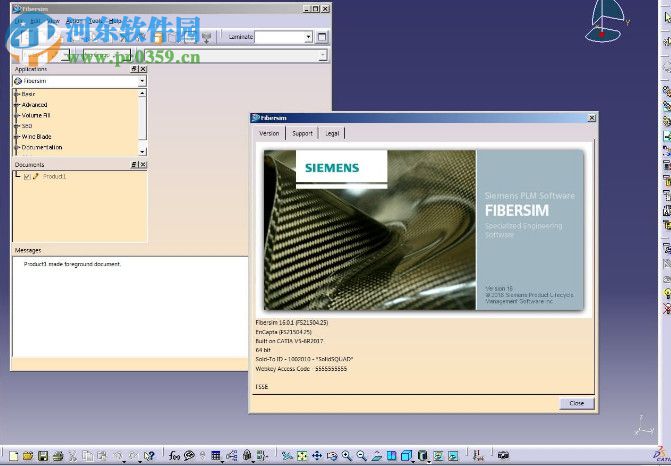Click the Applications list scroll down arrow
Viewport: 671px width, 466px height.
(x=142, y=151)
